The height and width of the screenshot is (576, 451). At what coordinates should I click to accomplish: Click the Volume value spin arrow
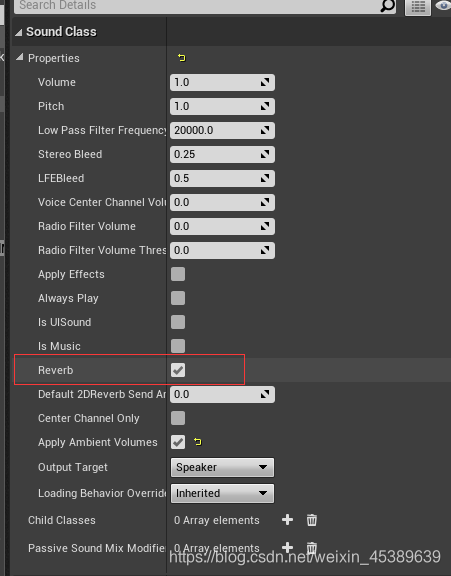(x=265, y=82)
